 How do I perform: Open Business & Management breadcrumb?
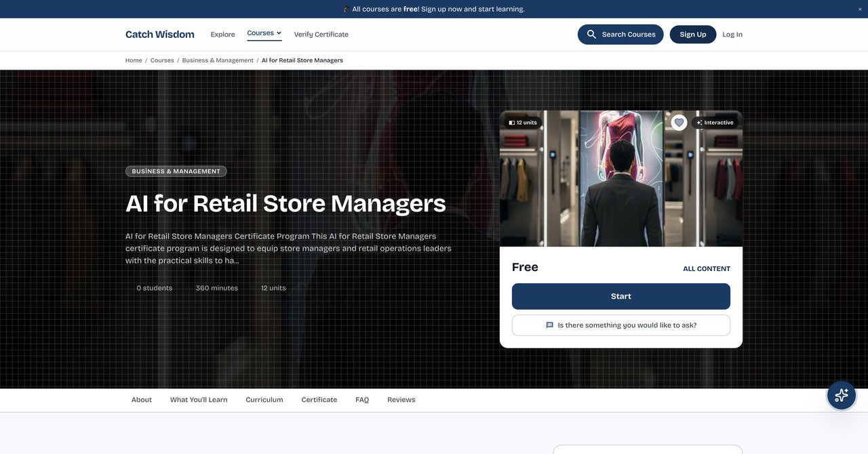[218, 60]
